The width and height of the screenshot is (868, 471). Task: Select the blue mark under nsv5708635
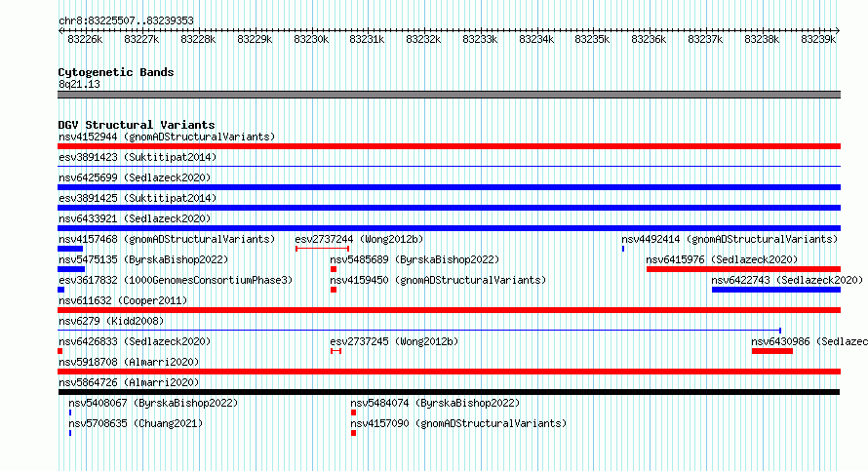tap(70, 433)
